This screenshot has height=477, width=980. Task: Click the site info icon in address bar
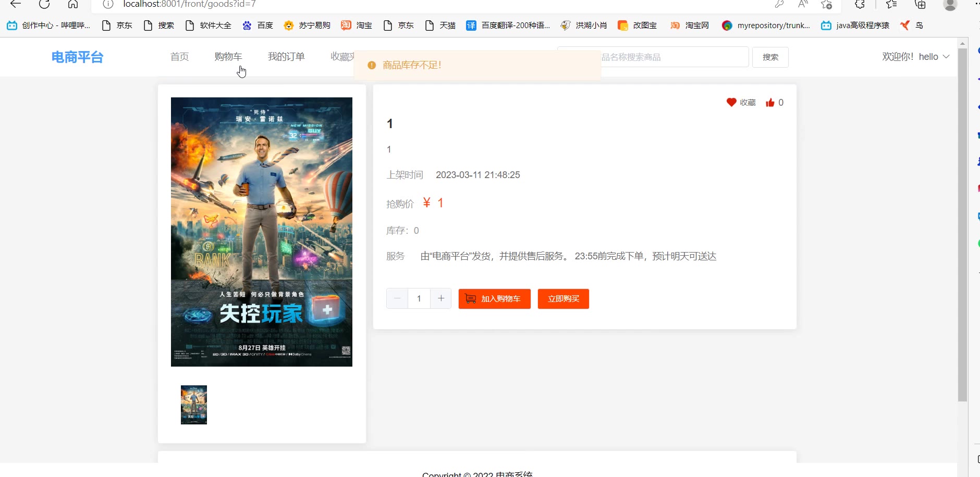click(x=108, y=4)
